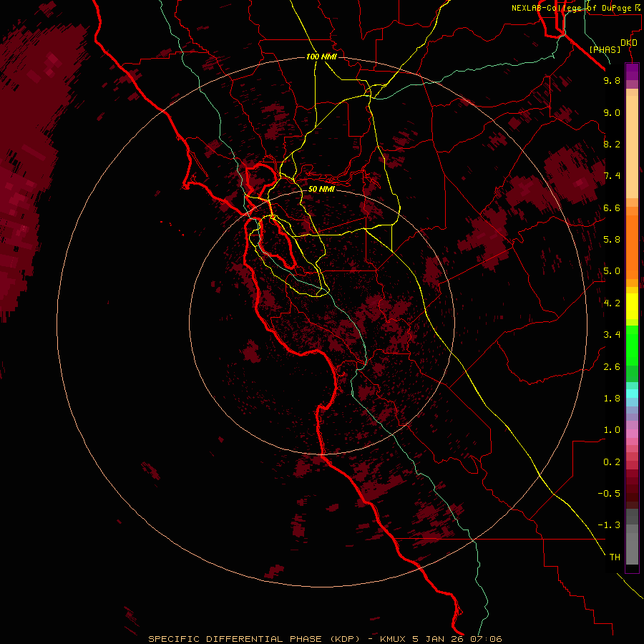Click the 1.8 value on the scale
The width and height of the screenshot is (644, 644).
point(612,399)
